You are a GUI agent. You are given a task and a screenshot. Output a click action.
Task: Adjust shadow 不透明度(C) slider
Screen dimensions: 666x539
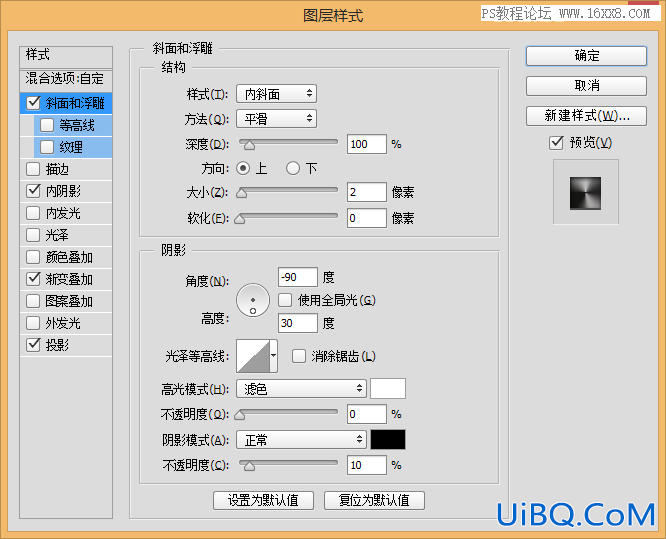click(249, 466)
